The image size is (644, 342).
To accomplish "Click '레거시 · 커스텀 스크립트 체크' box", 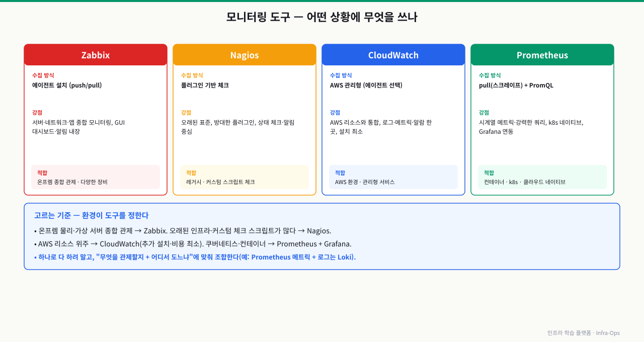I will (x=245, y=177).
